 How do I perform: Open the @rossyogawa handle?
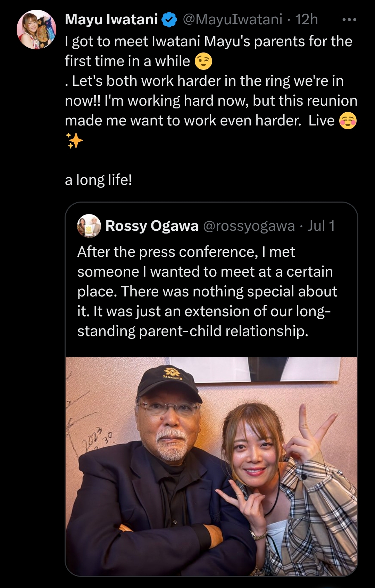249,226
